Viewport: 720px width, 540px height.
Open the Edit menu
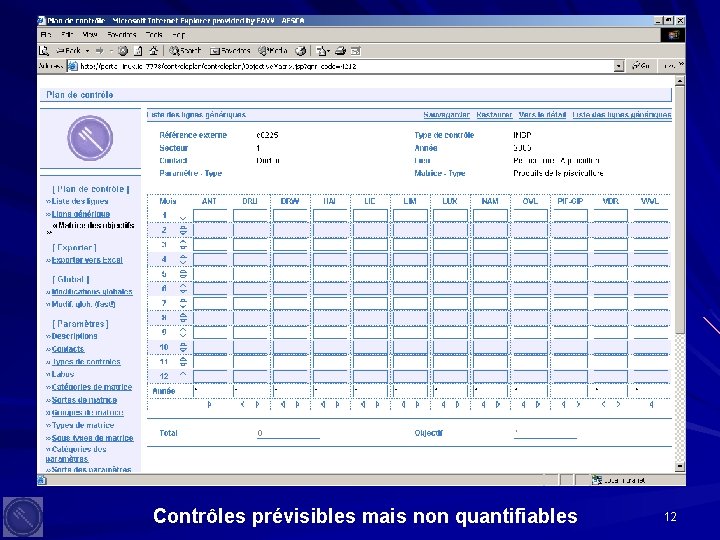pyautogui.click(x=67, y=34)
